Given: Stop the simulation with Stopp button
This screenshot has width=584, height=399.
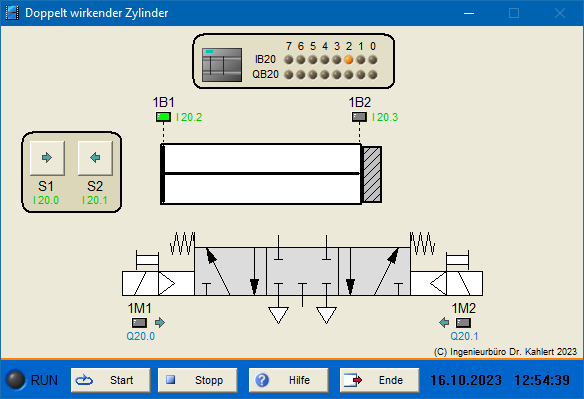Looking at the screenshot, I should 197,380.
